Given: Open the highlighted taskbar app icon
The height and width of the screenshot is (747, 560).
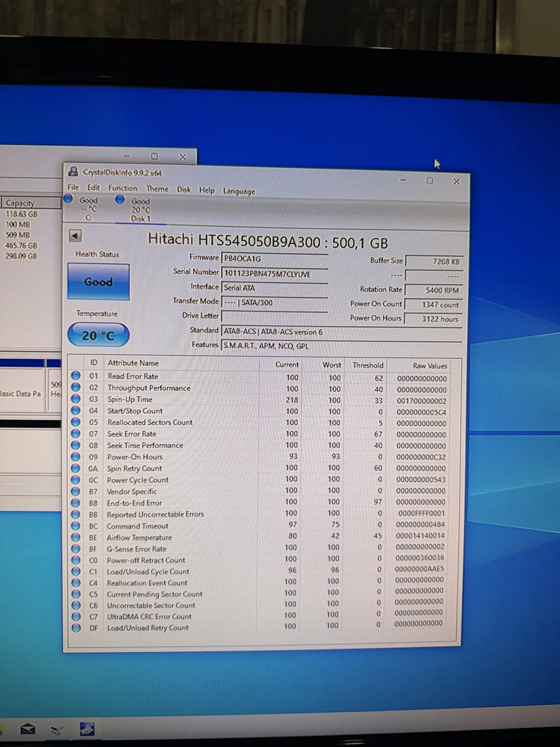Looking at the screenshot, I should point(87,729).
